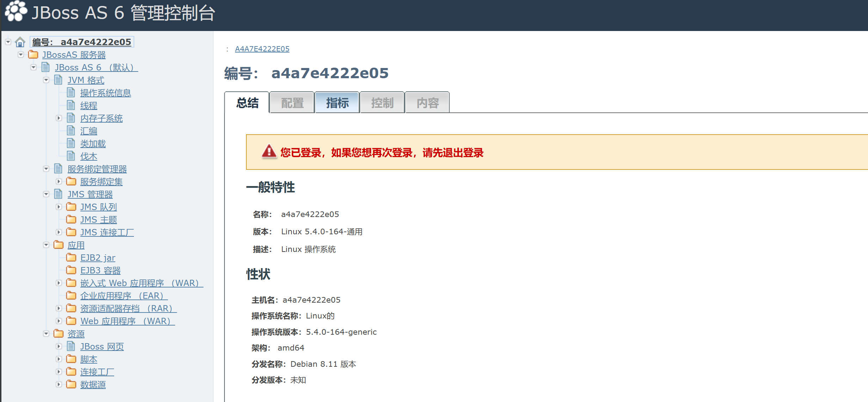Open the EJB3 容器 link
The image size is (868, 402).
pyautogui.click(x=100, y=271)
